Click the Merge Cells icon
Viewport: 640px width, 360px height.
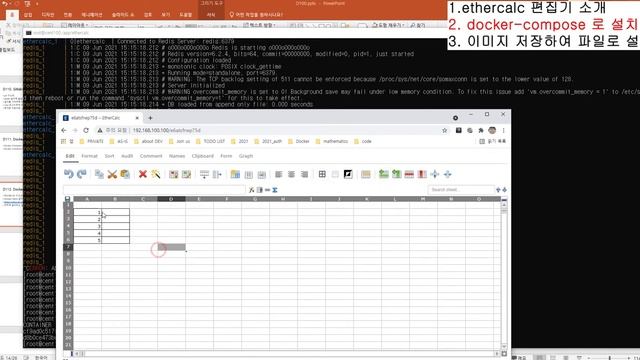[x=366, y=174]
